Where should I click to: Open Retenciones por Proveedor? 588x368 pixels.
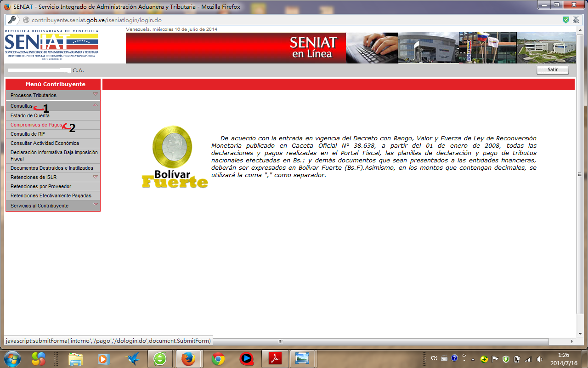click(53, 186)
